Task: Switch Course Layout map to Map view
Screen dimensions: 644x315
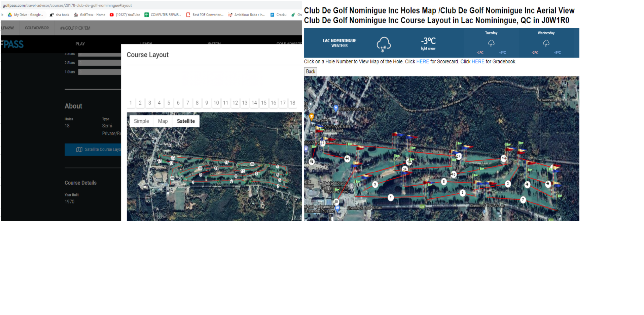Action: coord(163,121)
